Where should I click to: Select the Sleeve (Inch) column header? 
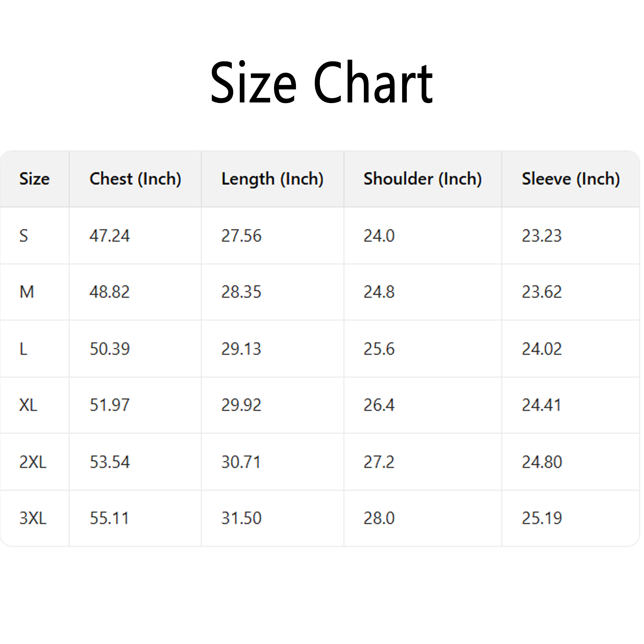tap(570, 179)
